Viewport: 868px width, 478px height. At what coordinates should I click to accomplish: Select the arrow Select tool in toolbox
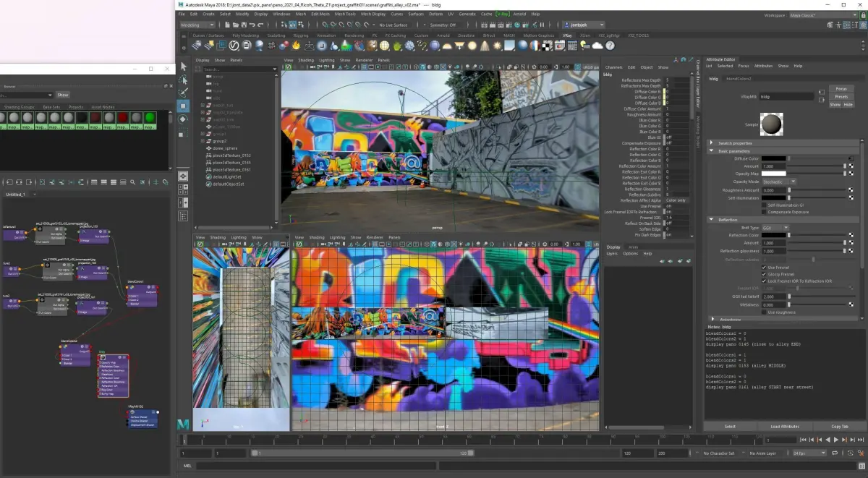pos(183,67)
